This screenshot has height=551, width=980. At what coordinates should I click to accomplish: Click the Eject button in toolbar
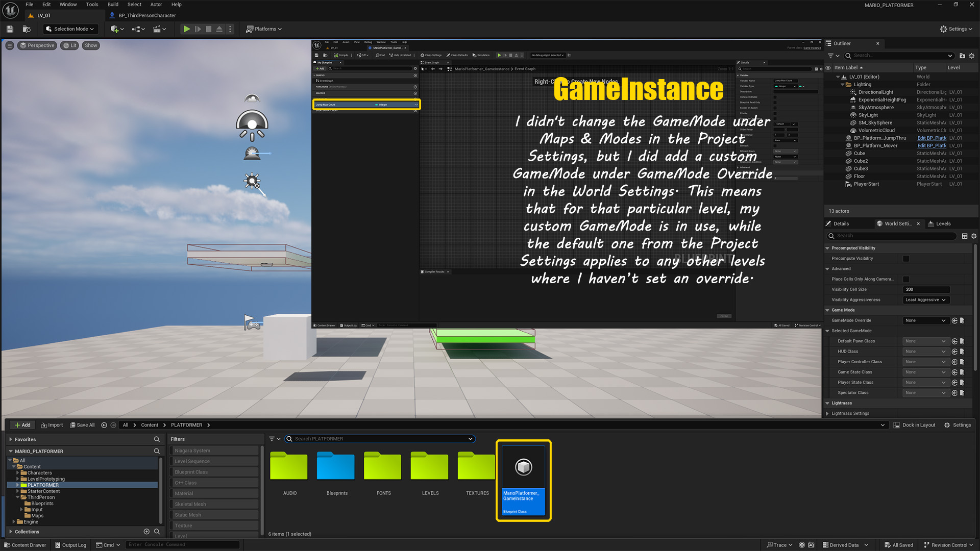tap(219, 29)
